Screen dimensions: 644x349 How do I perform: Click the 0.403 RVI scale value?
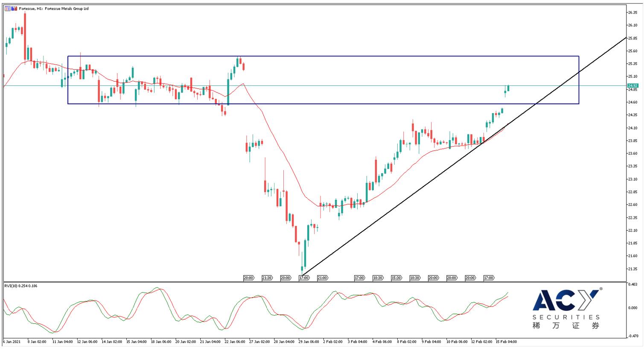tap(632, 284)
